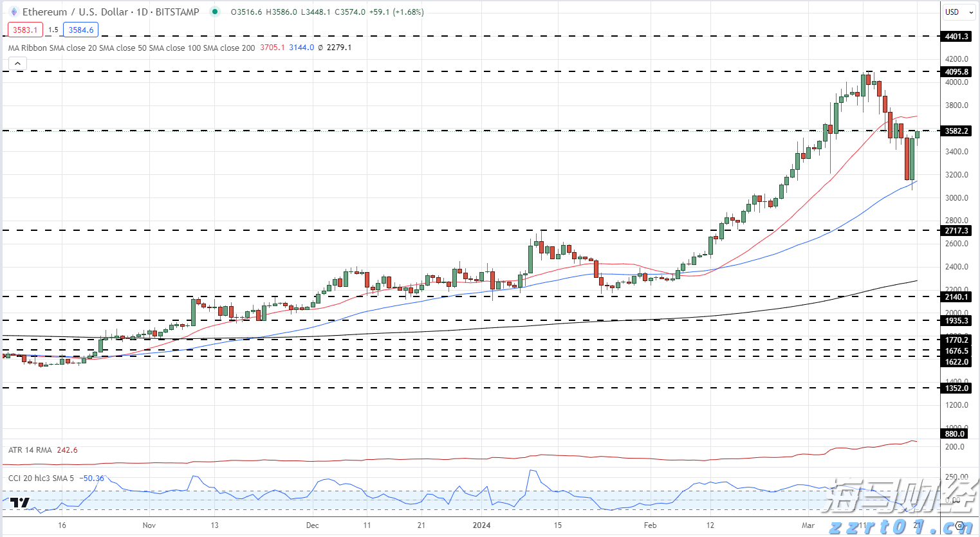The height and width of the screenshot is (537, 980).
Task: Select the ATR 14 RMA indicator label
Action: 30,450
